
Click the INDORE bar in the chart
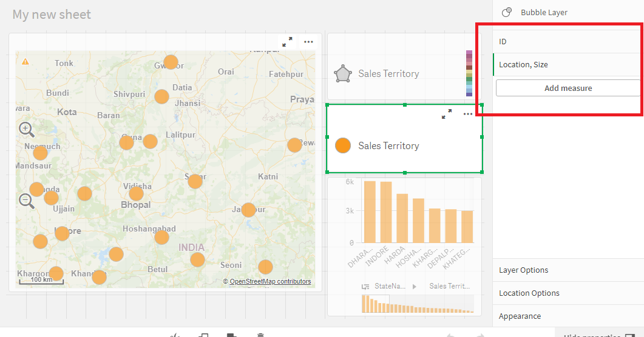point(385,212)
